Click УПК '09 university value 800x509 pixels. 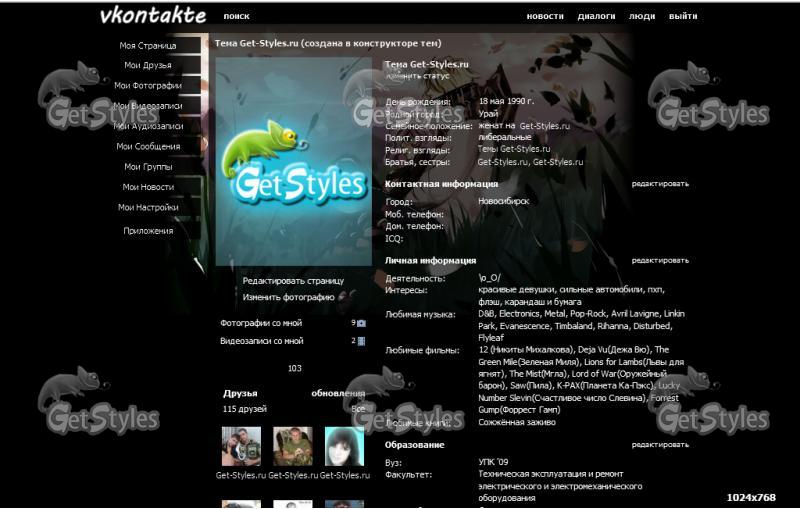click(x=493, y=462)
